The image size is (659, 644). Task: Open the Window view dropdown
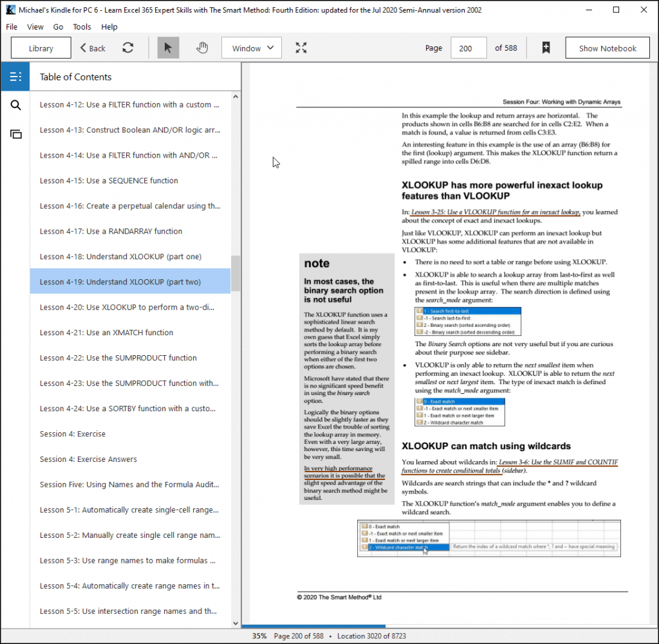tap(252, 48)
